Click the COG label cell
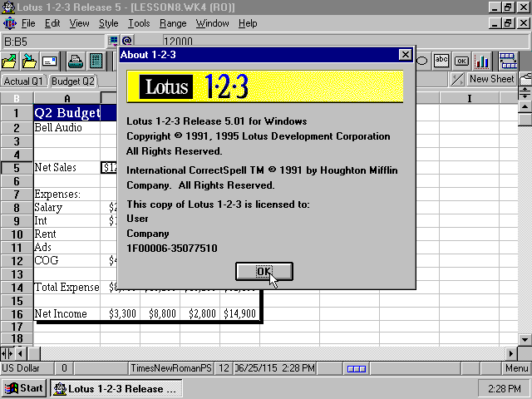The height and width of the screenshot is (399, 532). tap(67, 260)
